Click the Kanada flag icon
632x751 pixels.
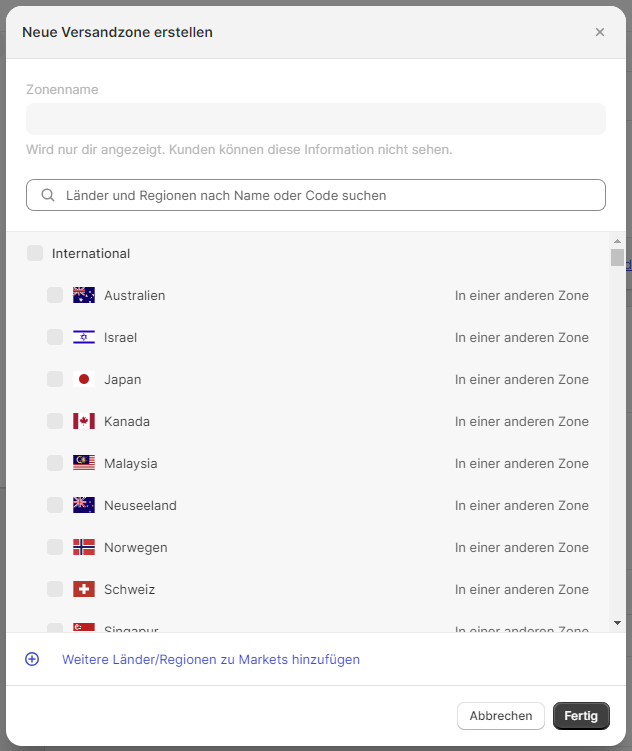(x=84, y=421)
